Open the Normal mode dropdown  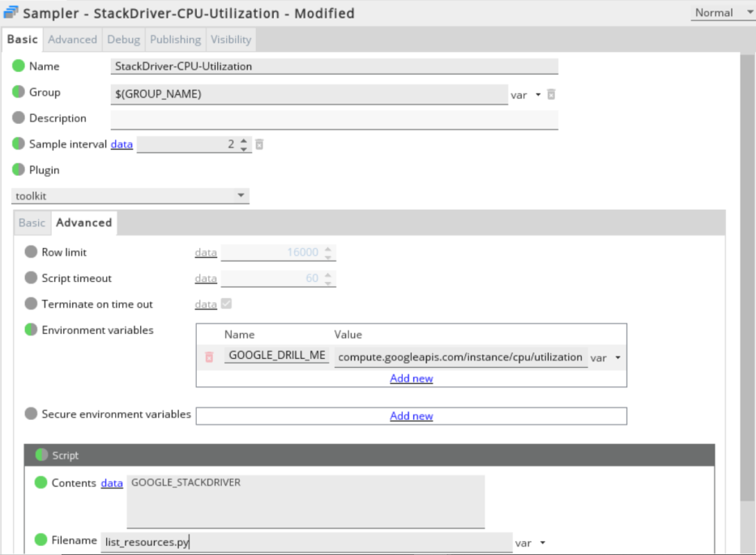click(722, 13)
